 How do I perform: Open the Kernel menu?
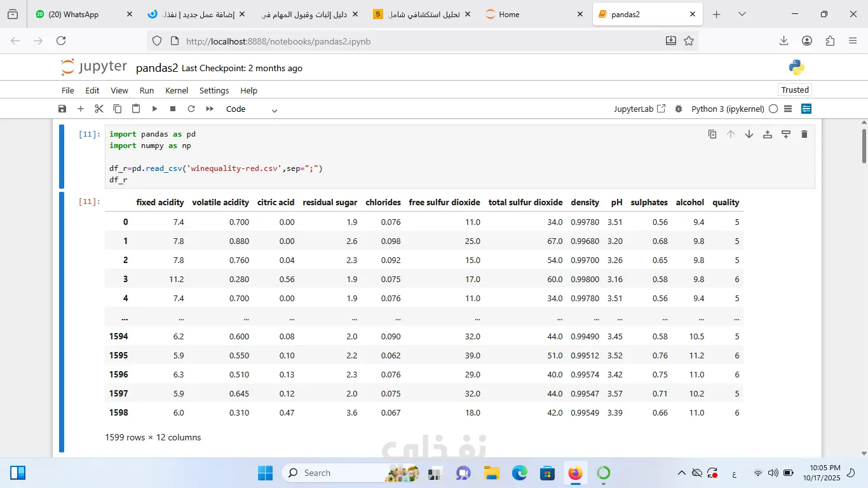(177, 90)
